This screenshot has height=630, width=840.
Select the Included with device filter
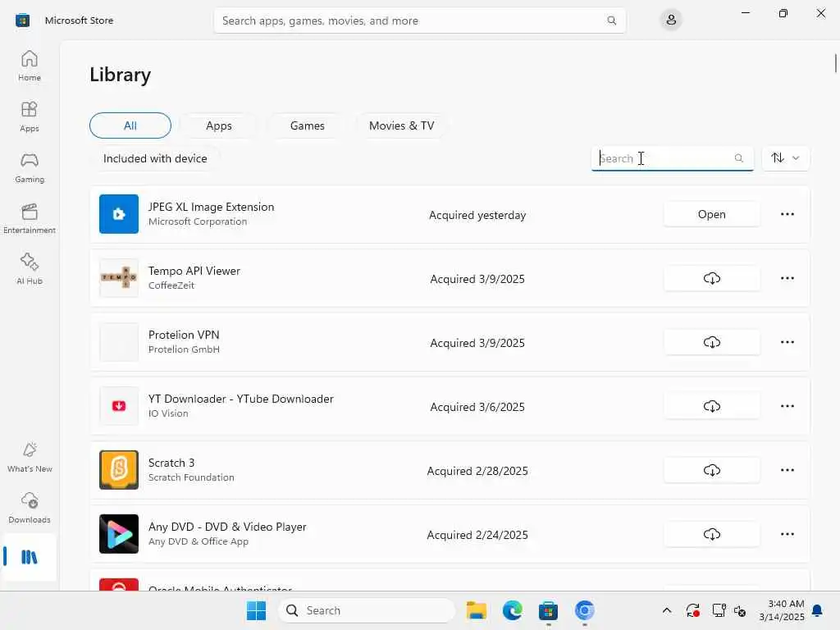(x=155, y=158)
